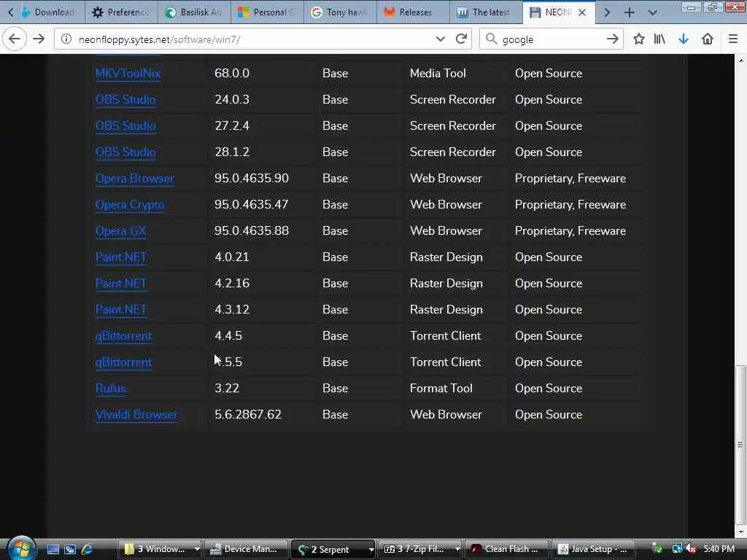Image resolution: width=747 pixels, height=560 pixels.
Task: Launch Internet Explorer from quick launch
Action: (88, 549)
